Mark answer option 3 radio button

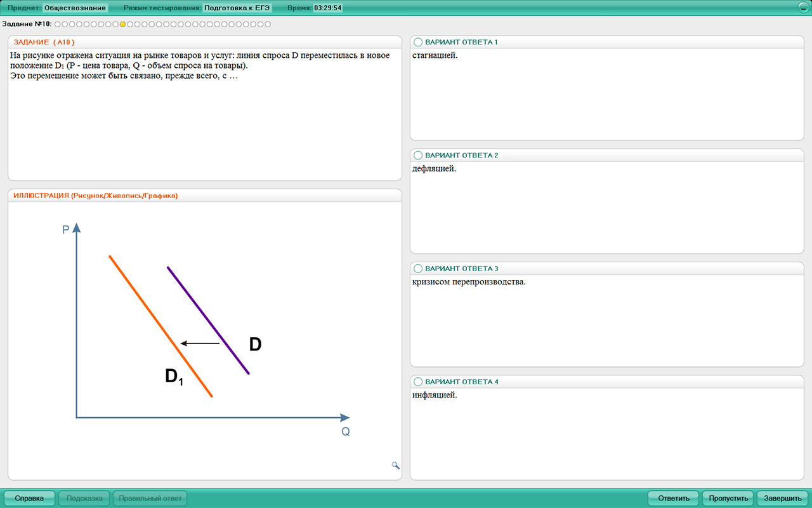417,269
